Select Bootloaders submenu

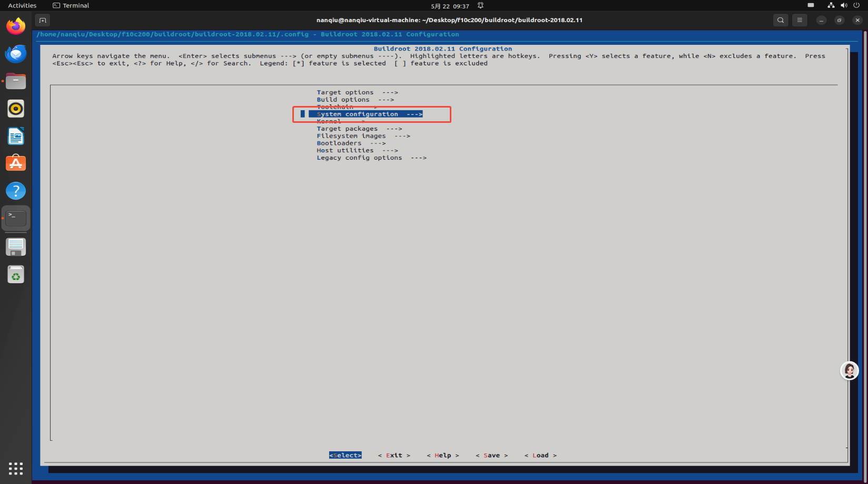coord(351,143)
